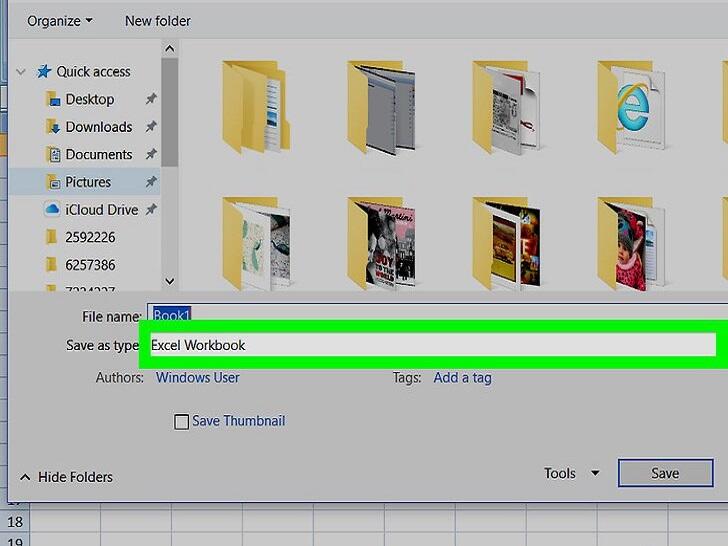
Task: Select the 2592226 folder icon
Action: [x=52, y=237]
